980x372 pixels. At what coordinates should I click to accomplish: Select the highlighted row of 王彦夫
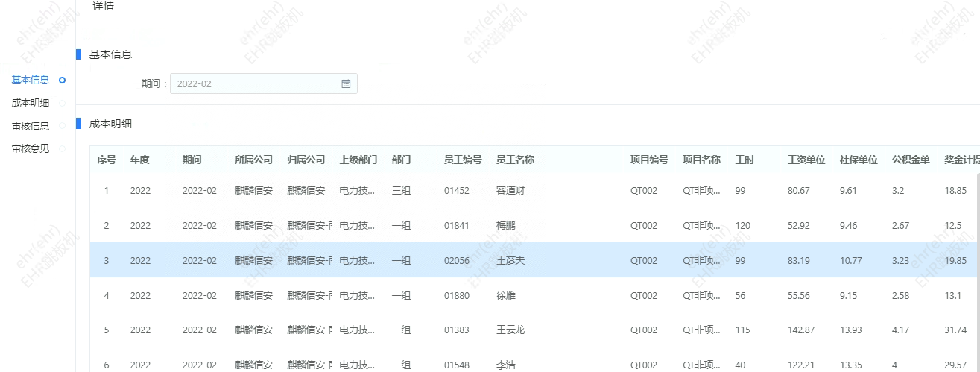click(510, 261)
